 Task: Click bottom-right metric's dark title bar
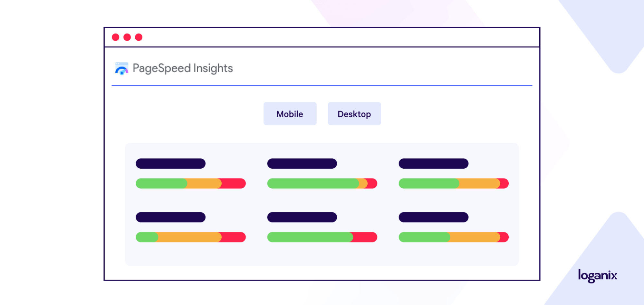(434, 217)
